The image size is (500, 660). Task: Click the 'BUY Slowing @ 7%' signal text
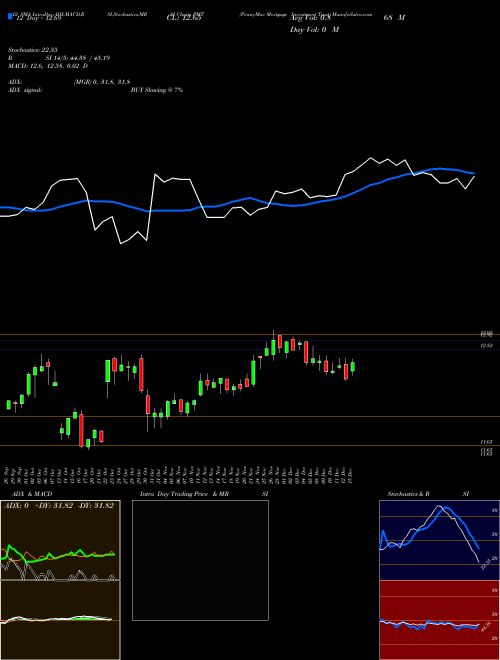[157, 90]
